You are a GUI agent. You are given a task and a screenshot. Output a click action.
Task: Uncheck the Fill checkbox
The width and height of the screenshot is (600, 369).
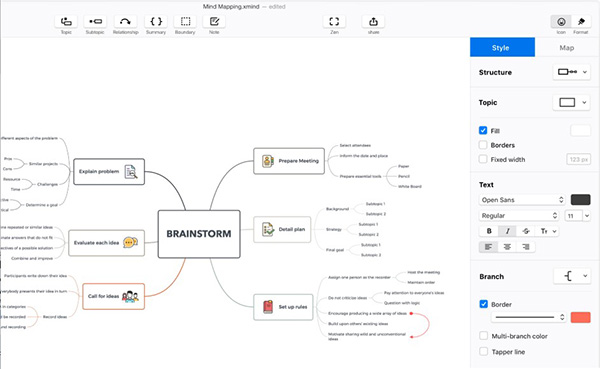(483, 130)
